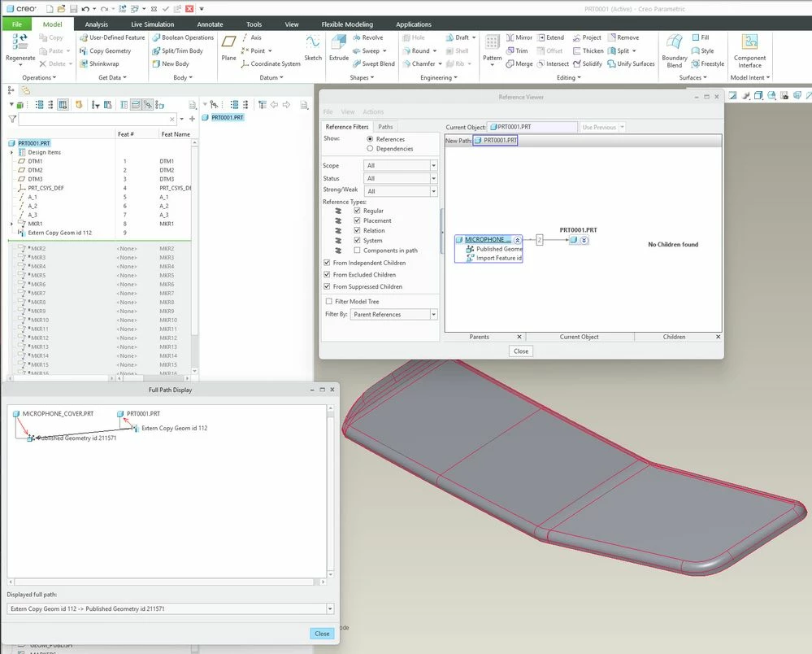Select the Merge tool
This screenshot has width=812, height=654.
tap(519, 63)
